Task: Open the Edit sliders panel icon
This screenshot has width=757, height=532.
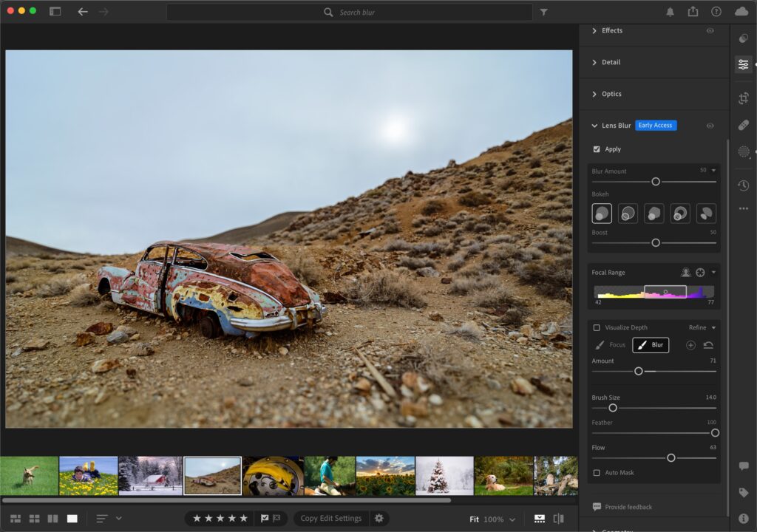Action: tap(744, 64)
